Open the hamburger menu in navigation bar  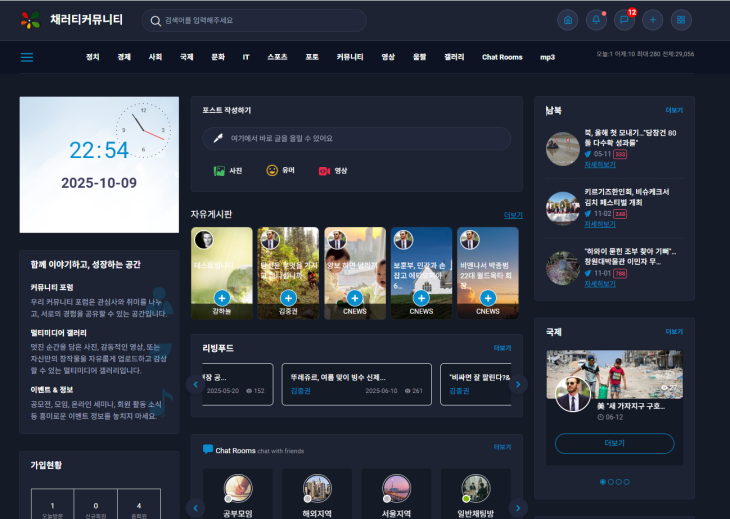click(x=27, y=57)
